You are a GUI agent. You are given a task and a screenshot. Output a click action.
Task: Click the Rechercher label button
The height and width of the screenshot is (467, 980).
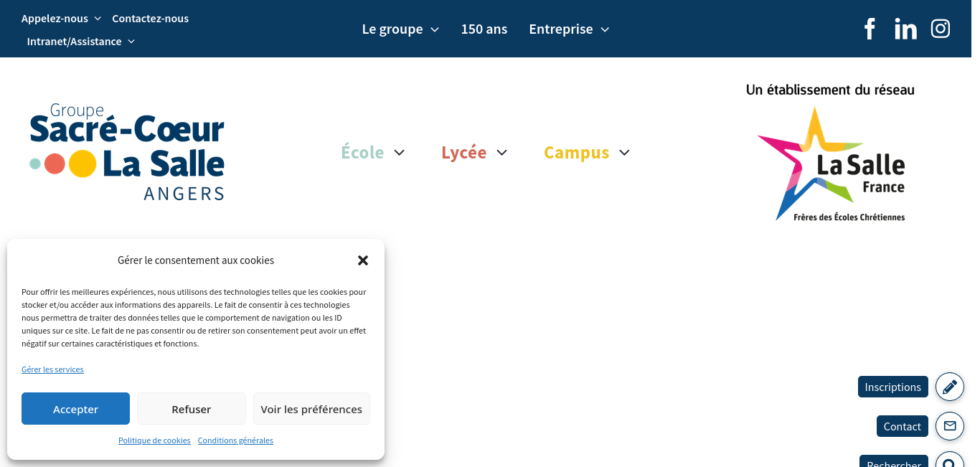(x=894, y=461)
